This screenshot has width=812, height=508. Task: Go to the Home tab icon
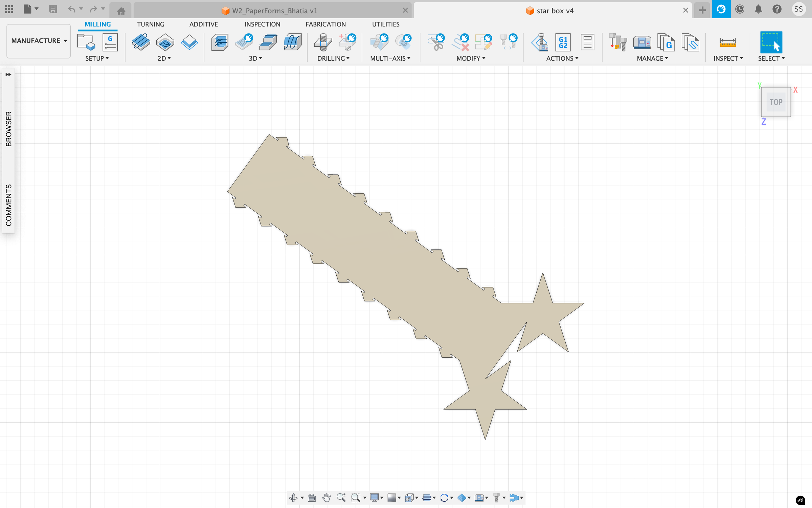(121, 11)
